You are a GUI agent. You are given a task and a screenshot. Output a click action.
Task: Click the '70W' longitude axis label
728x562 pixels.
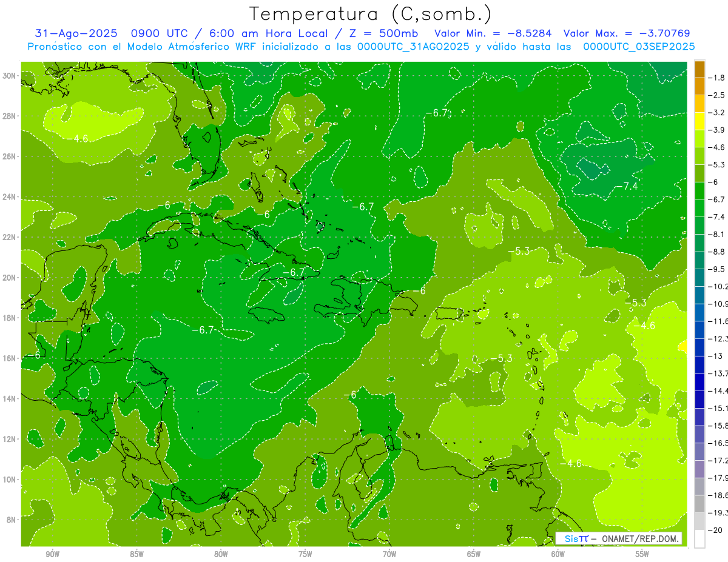click(x=389, y=554)
